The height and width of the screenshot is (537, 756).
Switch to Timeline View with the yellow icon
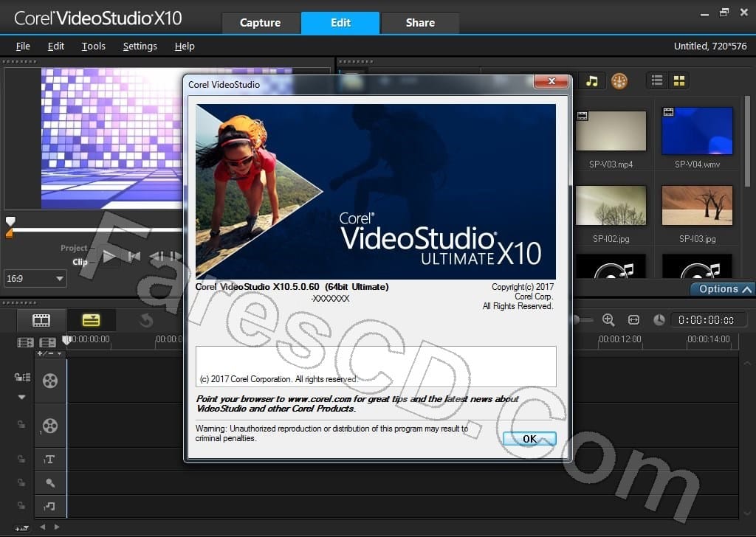point(91,320)
